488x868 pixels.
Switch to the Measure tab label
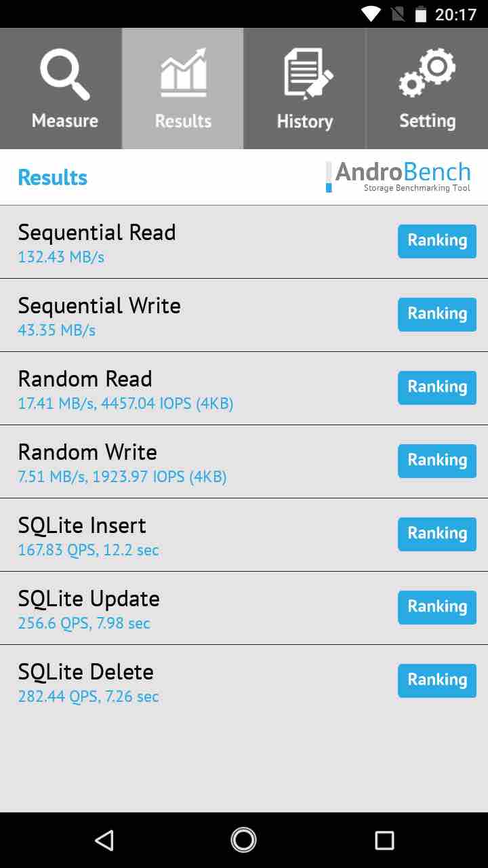pyautogui.click(x=65, y=121)
